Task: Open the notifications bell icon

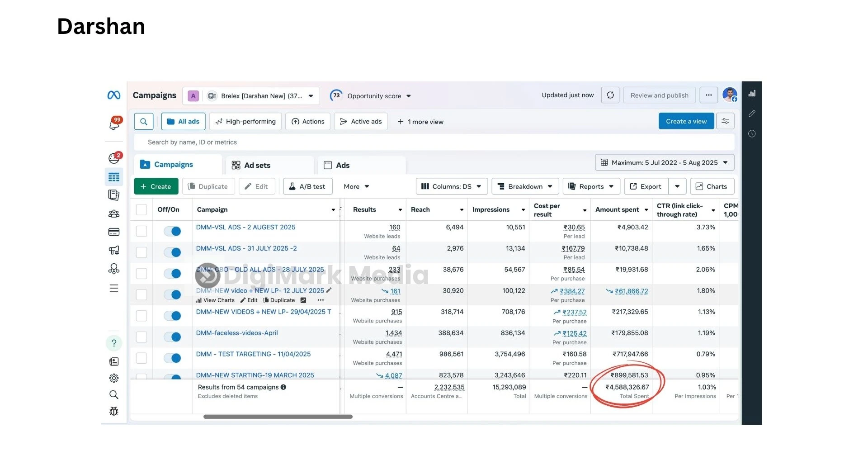Action: 114,123
